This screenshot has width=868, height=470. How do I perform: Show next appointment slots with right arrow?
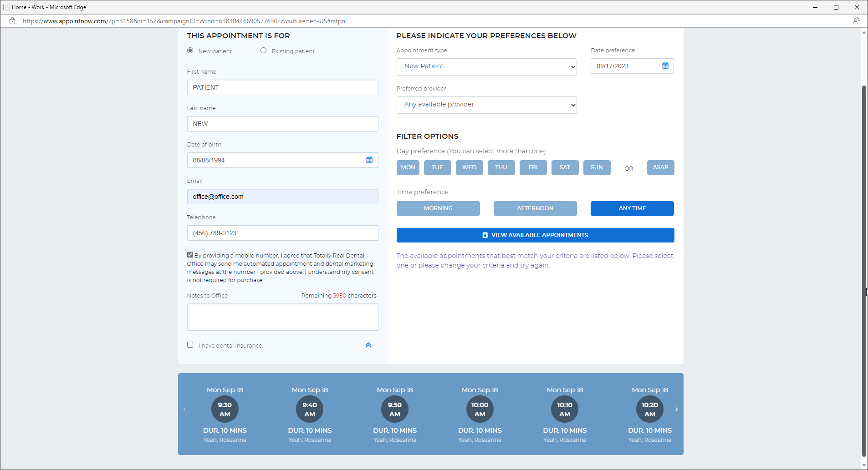pyautogui.click(x=676, y=409)
